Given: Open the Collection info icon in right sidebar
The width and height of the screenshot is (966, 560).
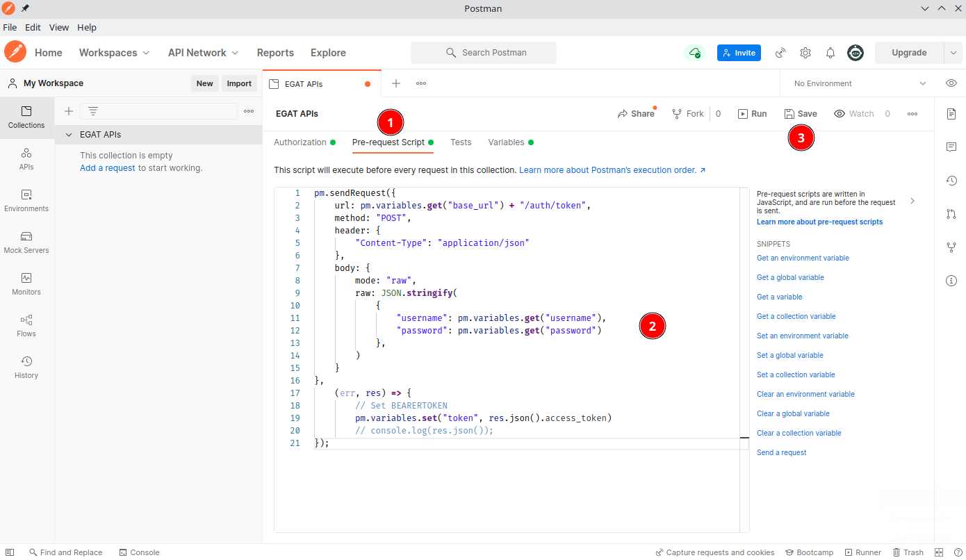Looking at the screenshot, I should point(951,281).
